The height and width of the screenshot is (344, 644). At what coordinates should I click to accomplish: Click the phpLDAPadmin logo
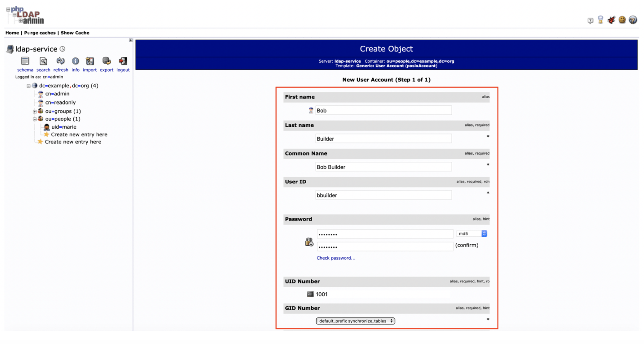25,15
